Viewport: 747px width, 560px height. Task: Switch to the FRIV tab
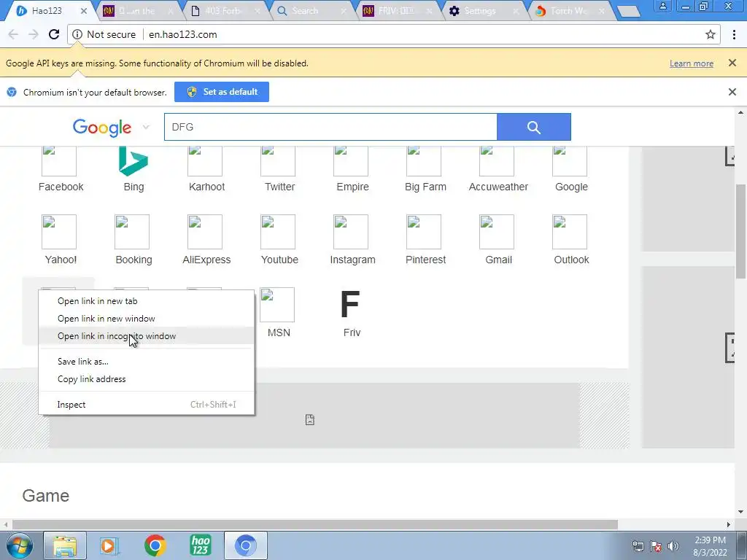pyautogui.click(x=396, y=10)
